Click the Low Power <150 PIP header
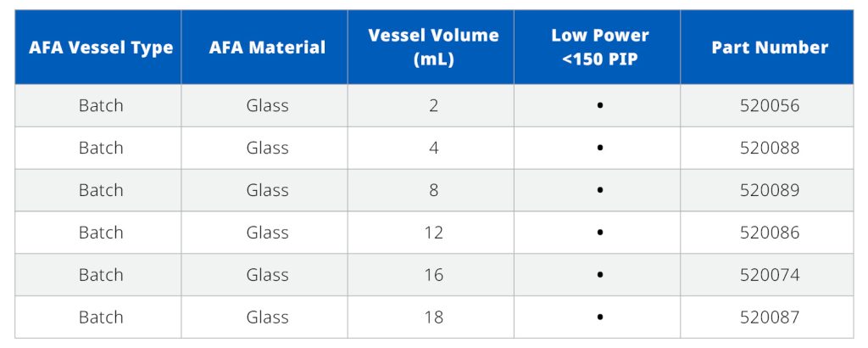The image size is (868, 348). tap(599, 47)
